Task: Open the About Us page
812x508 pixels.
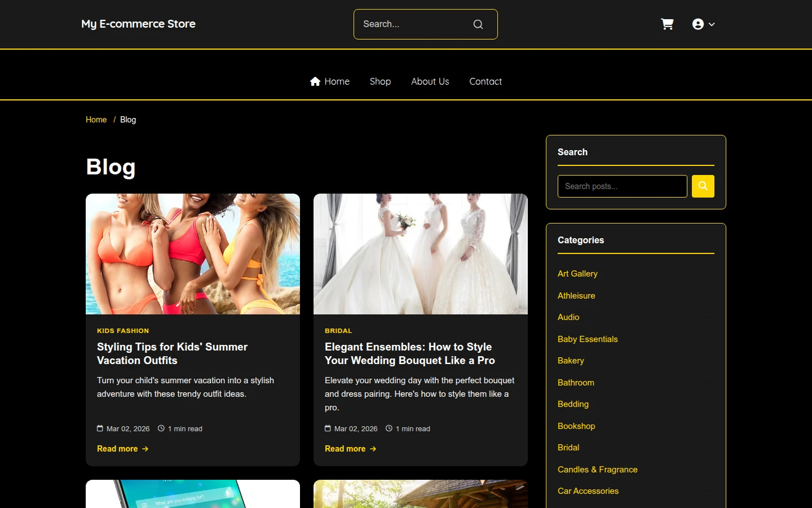Action: [430, 81]
